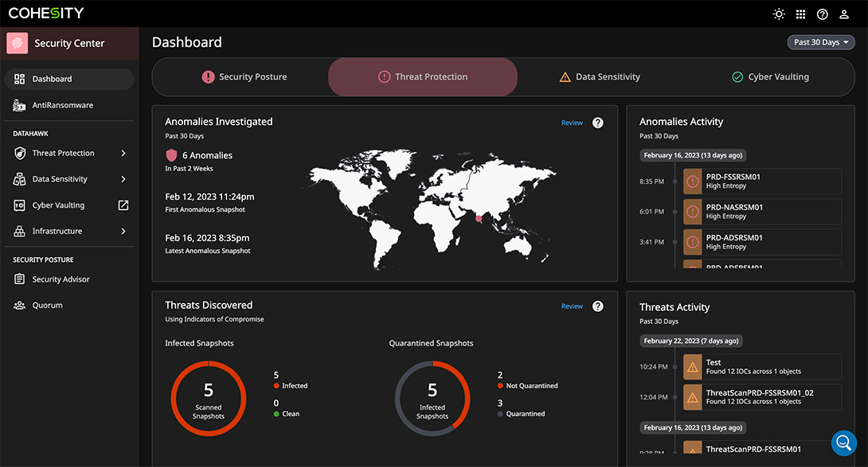This screenshot has height=467, width=868.
Task: Open the Cyber Vaulting safe icon
Action: tap(19, 204)
